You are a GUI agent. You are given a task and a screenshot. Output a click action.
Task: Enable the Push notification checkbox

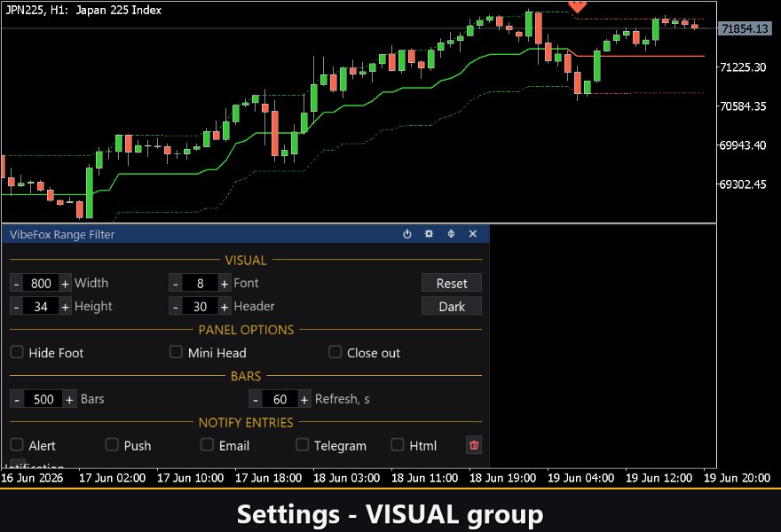112,444
